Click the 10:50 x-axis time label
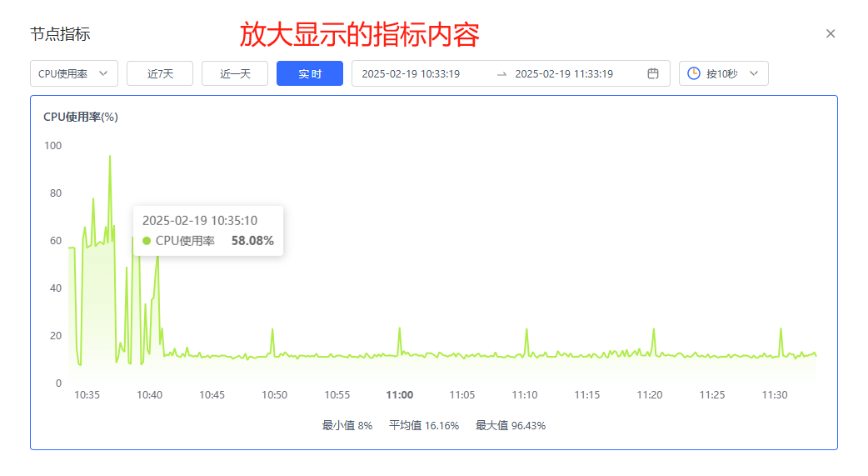This screenshot has height=476, width=868. click(275, 395)
